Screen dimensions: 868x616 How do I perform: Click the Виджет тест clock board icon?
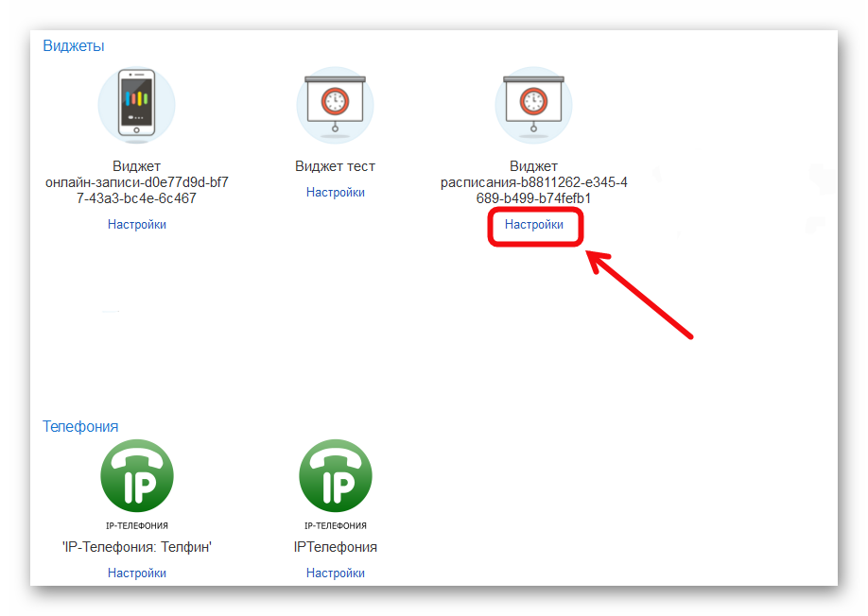click(x=335, y=105)
